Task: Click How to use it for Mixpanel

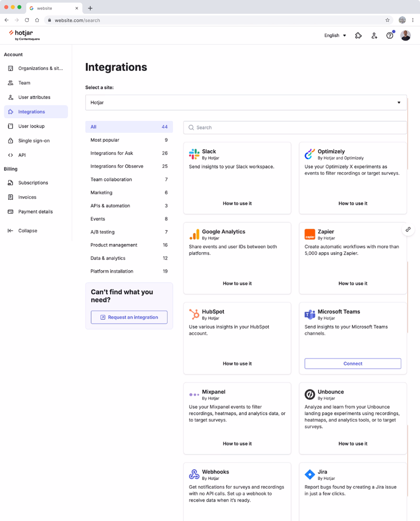Action: [x=237, y=444]
